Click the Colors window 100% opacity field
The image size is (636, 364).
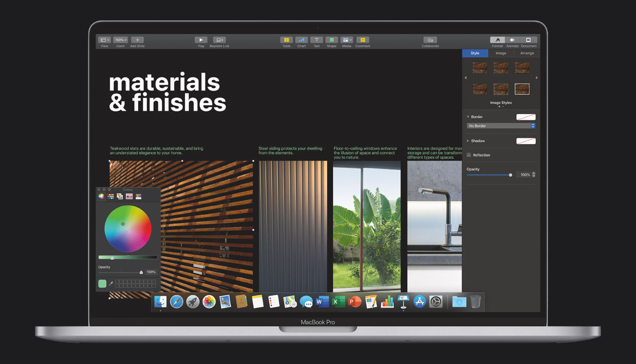pos(151,272)
